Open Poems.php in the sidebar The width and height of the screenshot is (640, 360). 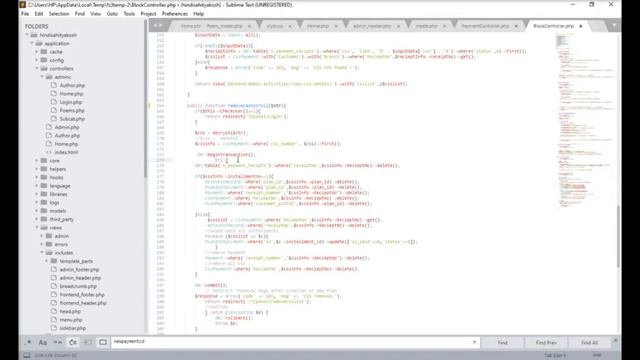[x=72, y=110]
